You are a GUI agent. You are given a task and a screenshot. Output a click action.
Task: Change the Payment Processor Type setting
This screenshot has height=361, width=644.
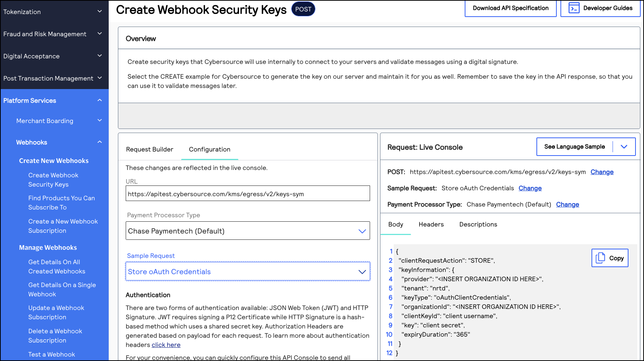(x=567, y=204)
